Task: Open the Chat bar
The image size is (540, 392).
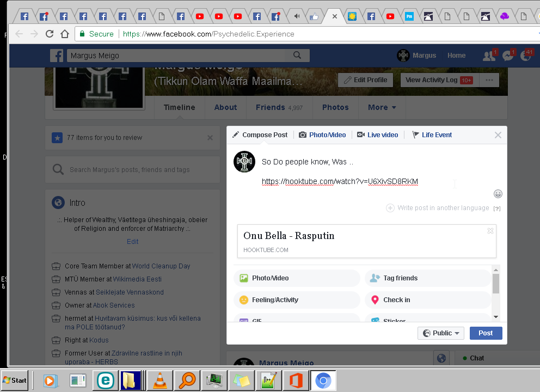Action: (497, 358)
